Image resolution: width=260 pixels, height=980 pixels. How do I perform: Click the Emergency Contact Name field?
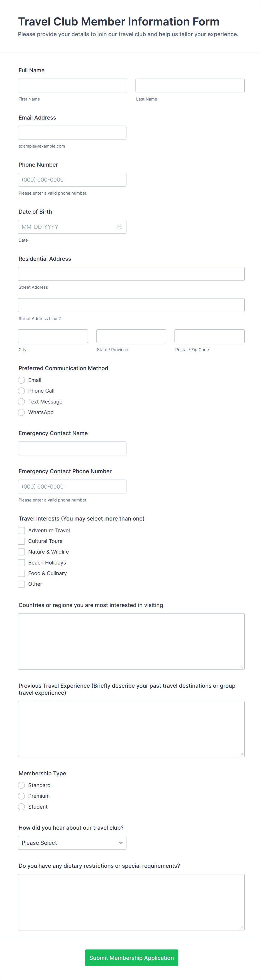(x=72, y=448)
